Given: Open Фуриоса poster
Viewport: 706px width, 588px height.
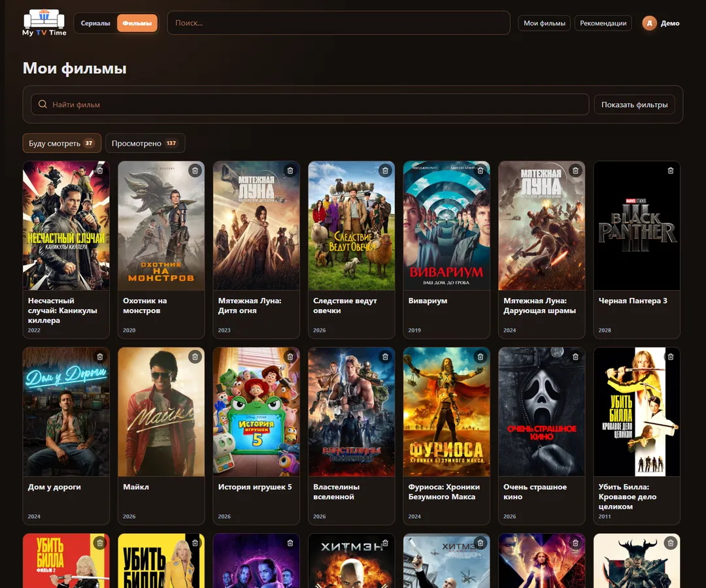Looking at the screenshot, I should (446, 412).
